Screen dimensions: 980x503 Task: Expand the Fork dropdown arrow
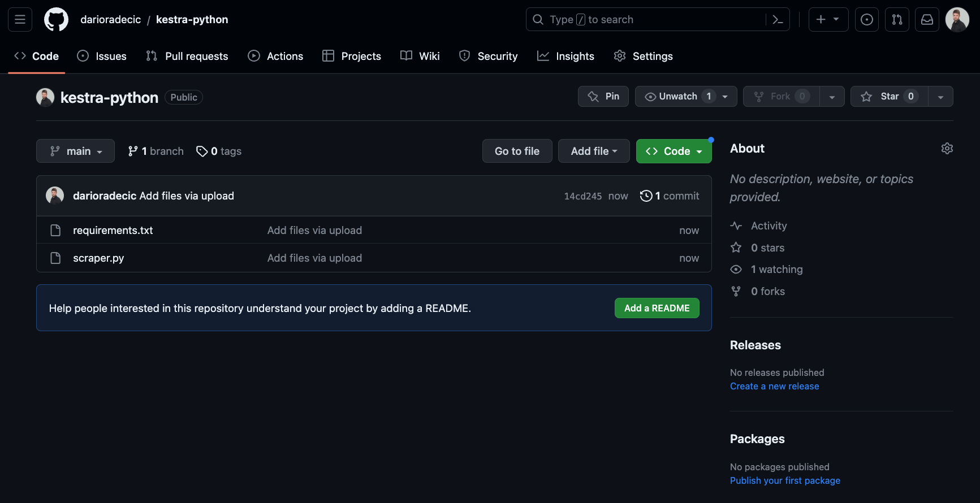832,97
